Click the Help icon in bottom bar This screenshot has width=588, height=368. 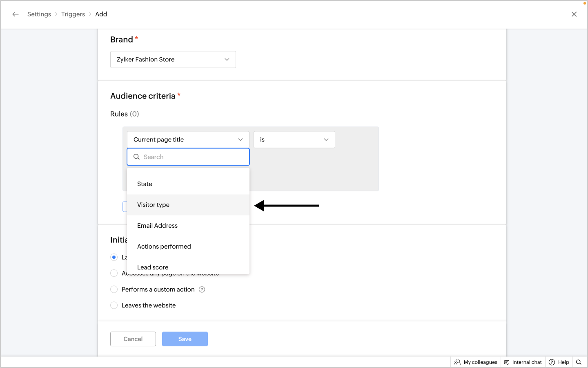coord(552,362)
